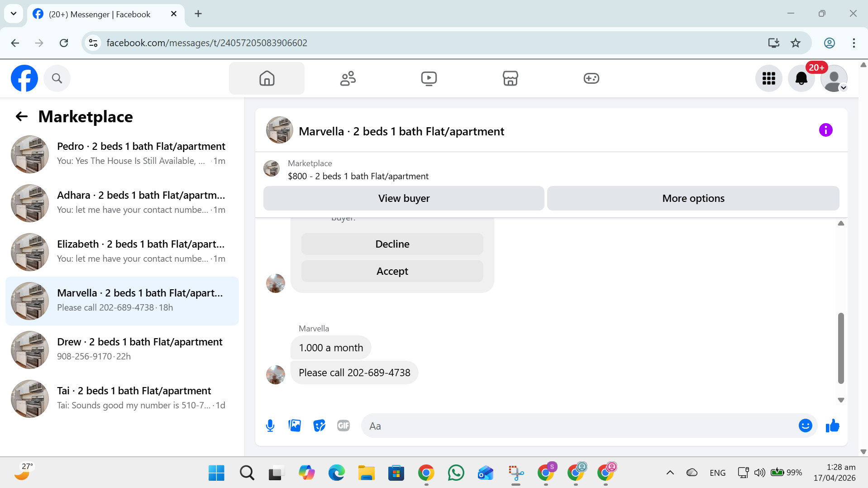View site information icon in address bar

pyautogui.click(x=93, y=43)
